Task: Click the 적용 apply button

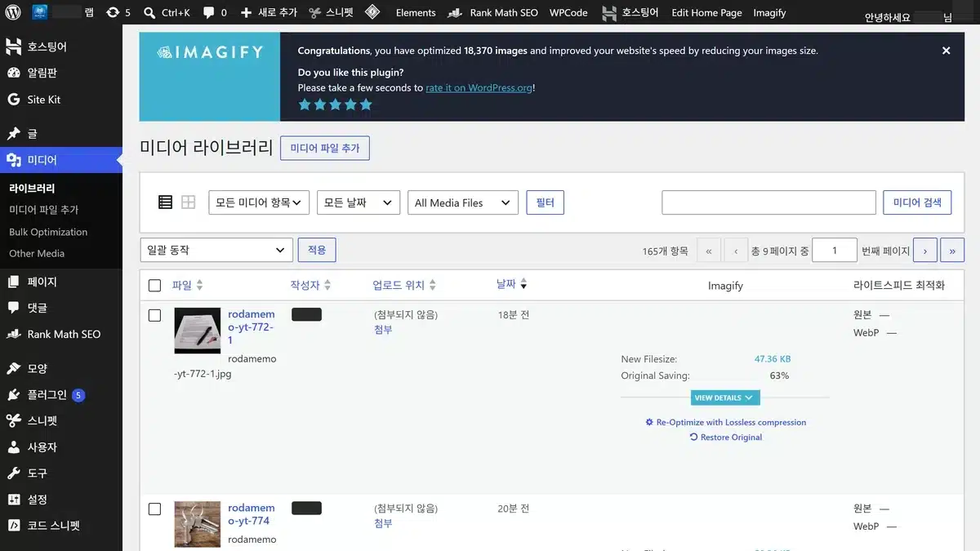Action: pyautogui.click(x=317, y=250)
